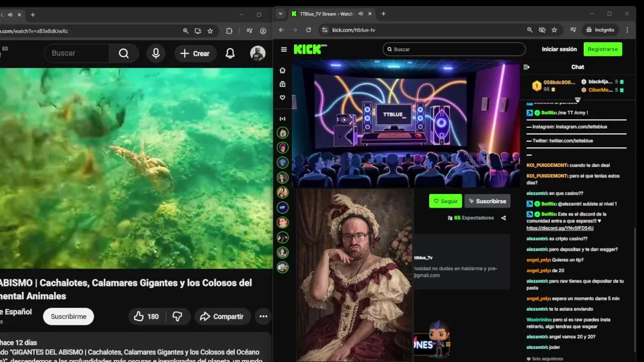The width and height of the screenshot is (644, 362).
Task: Click Compartir under the YouTube video
Action: (x=222, y=316)
